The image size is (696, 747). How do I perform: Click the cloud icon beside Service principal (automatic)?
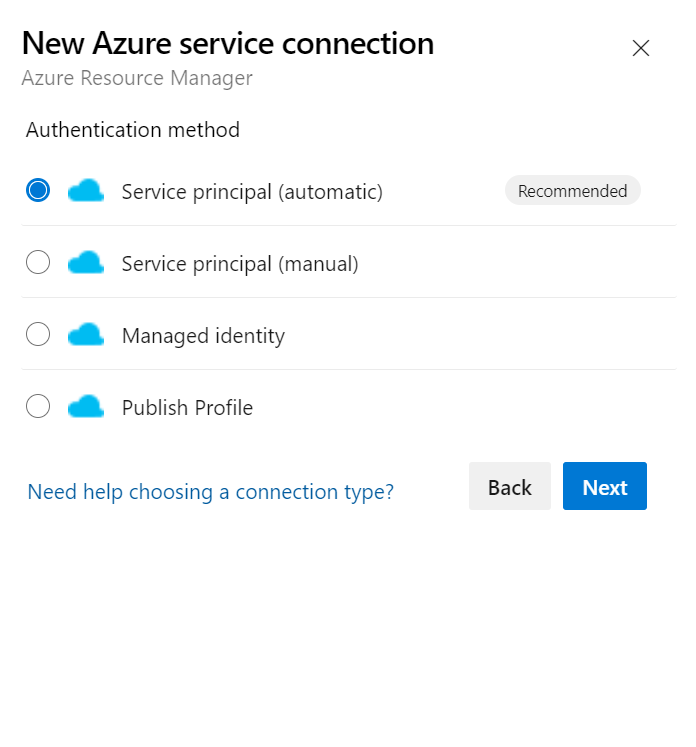pyautogui.click(x=86, y=191)
